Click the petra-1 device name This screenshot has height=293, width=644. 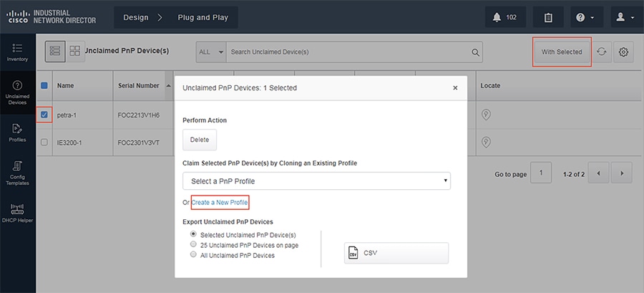(x=67, y=115)
